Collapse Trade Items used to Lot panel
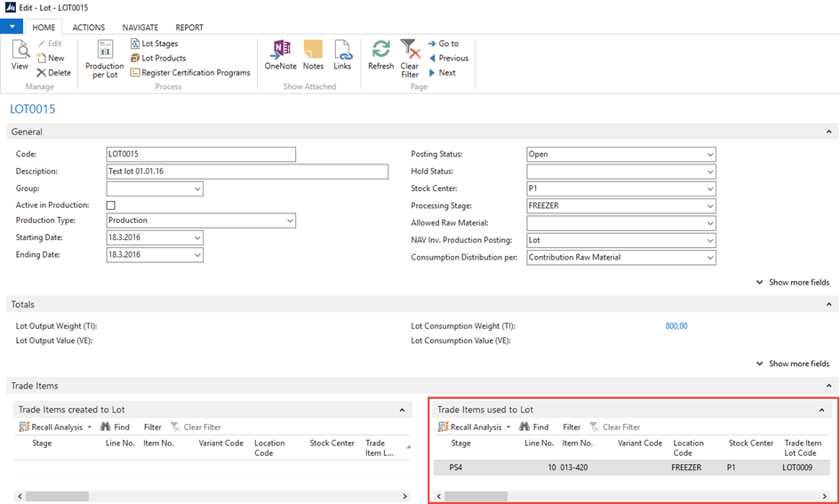This screenshot has height=504, width=840. (x=821, y=410)
